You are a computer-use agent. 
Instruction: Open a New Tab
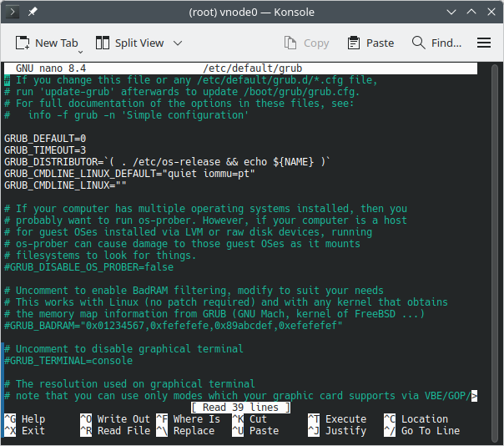pyautogui.click(x=47, y=43)
